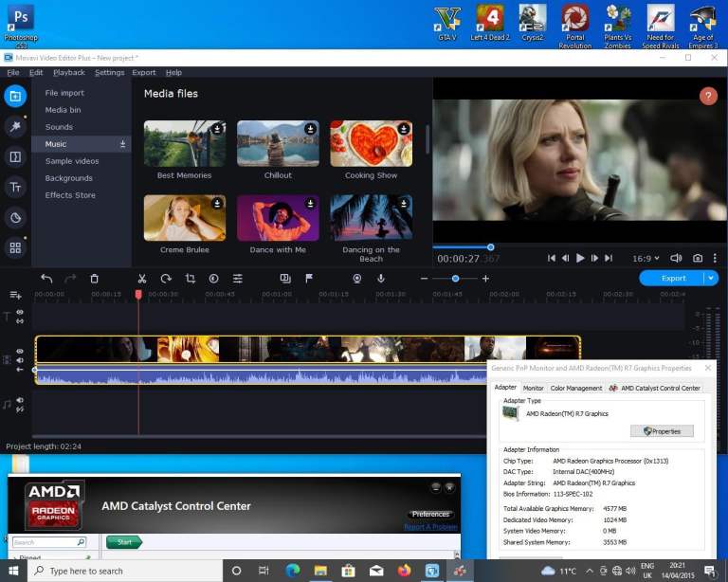Click the undo arrow in timeline toolbar
The height and width of the screenshot is (582, 728).
tap(46, 279)
